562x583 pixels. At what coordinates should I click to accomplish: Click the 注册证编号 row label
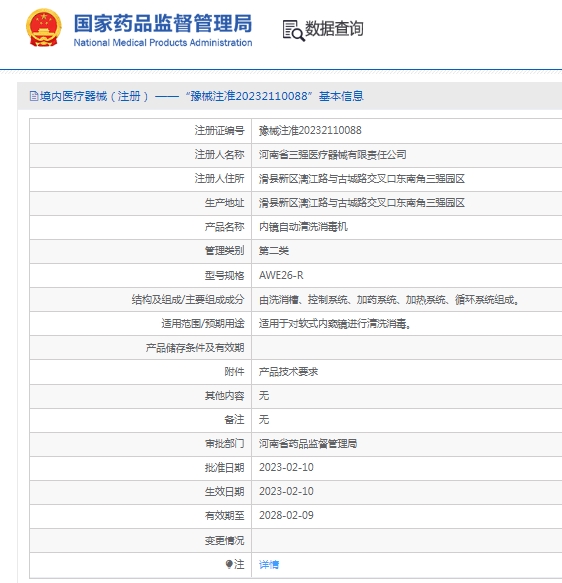[x=219, y=131]
